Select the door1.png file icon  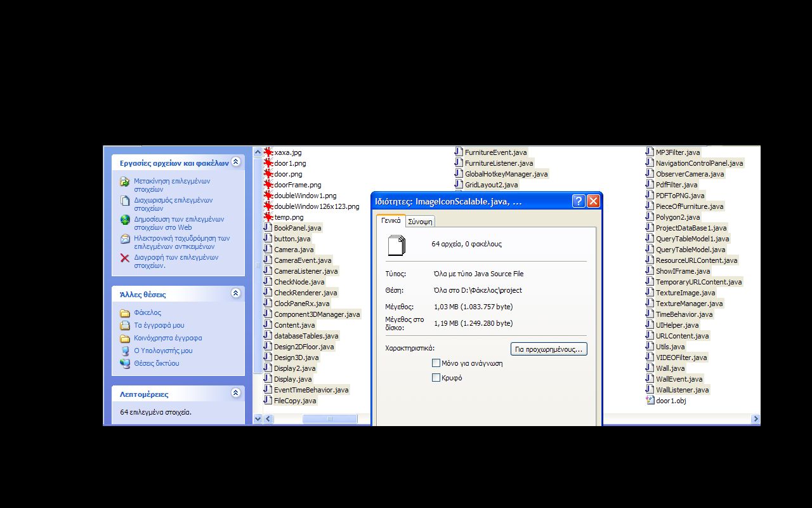click(268, 163)
